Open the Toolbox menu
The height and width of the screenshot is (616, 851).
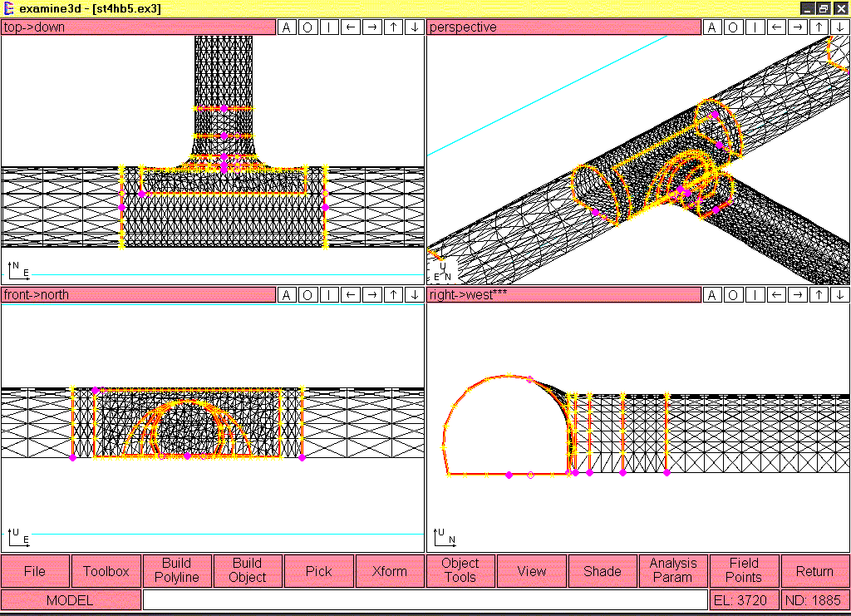(106, 571)
